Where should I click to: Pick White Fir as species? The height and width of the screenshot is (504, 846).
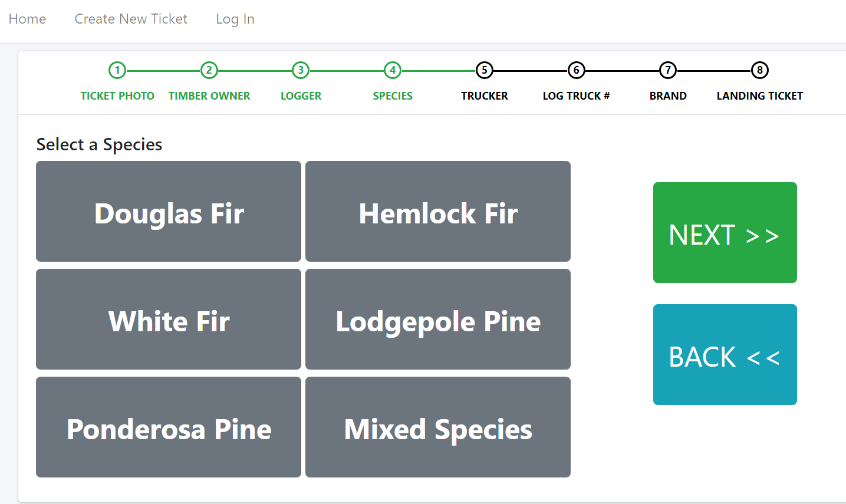(x=169, y=319)
